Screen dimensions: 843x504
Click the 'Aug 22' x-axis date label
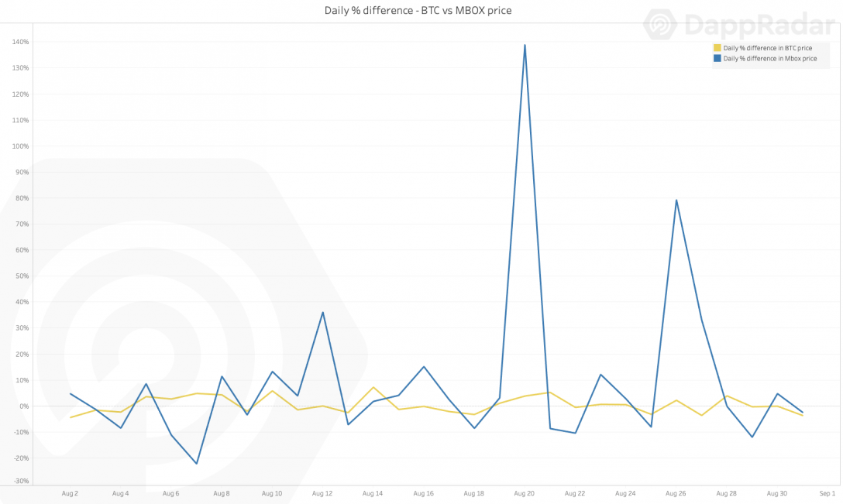(x=575, y=493)
